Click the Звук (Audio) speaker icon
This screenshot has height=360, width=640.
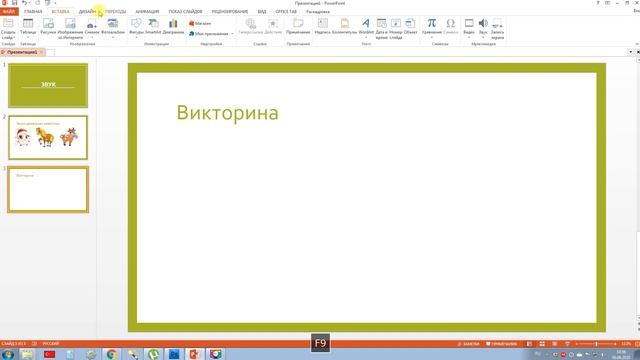point(483,23)
